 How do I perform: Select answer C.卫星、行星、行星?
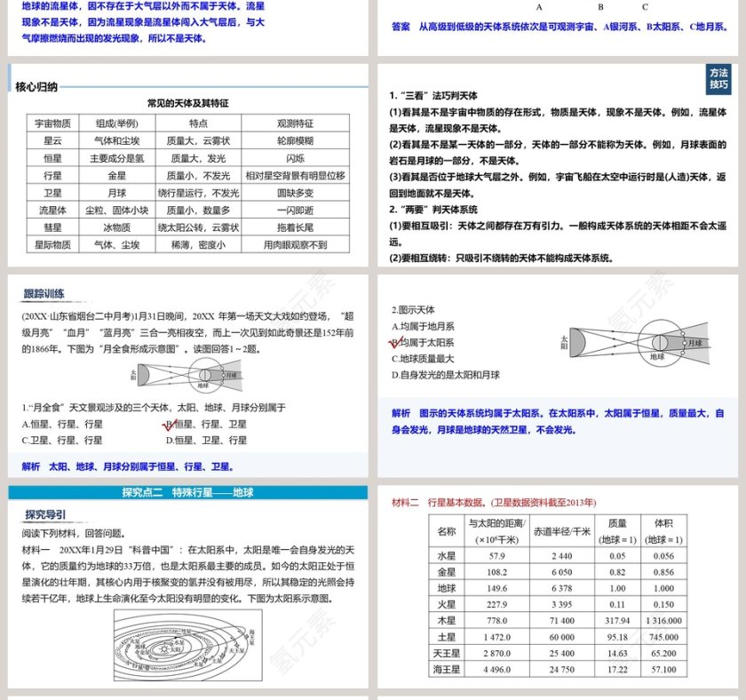click(x=61, y=440)
